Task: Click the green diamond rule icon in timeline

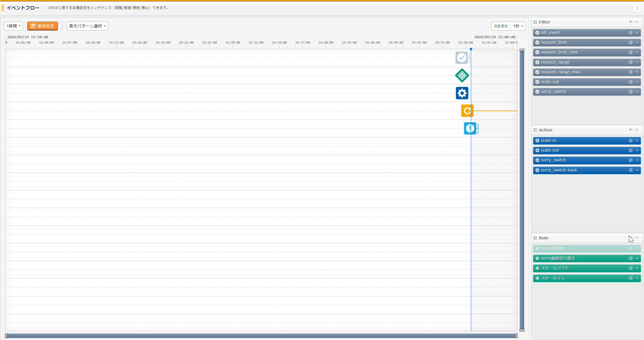Action: tap(462, 75)
